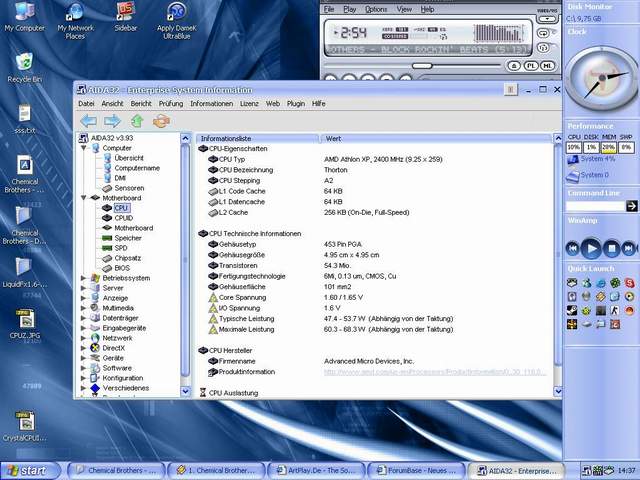Click the green up arrow in AIDA32 toolbar

coord(137,121)
